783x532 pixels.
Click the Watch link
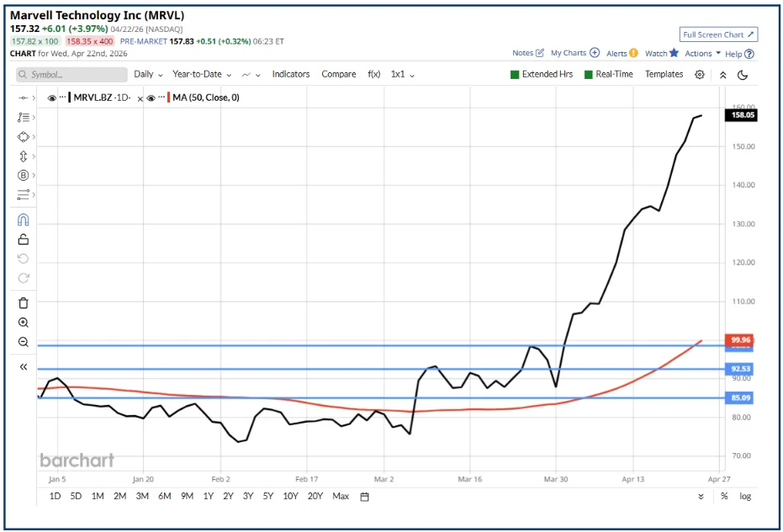[x=656, y=53]
